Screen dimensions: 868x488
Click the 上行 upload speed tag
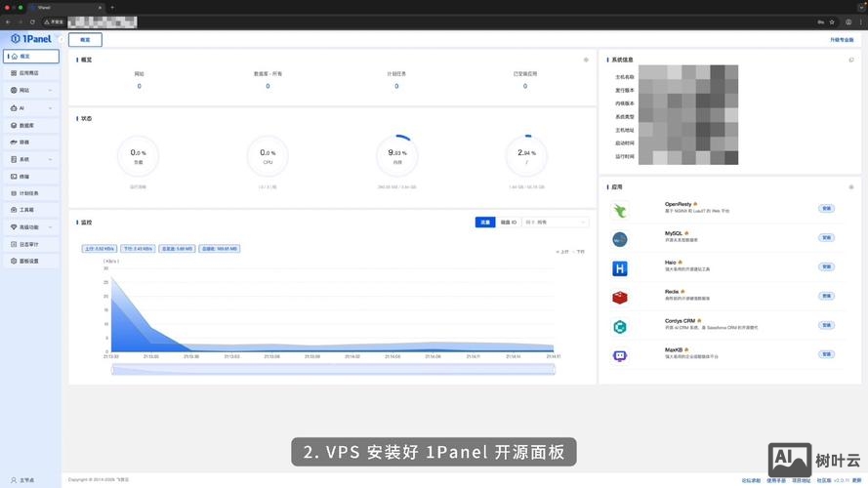(x=100, y=249)
